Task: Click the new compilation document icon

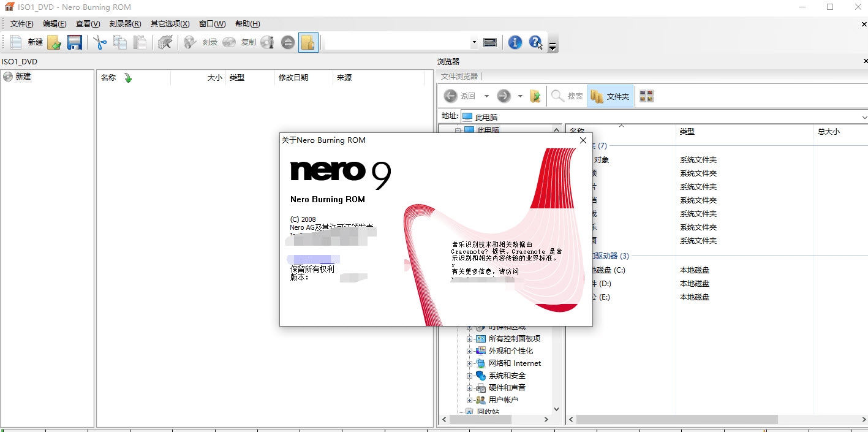Action: point(16,42)
